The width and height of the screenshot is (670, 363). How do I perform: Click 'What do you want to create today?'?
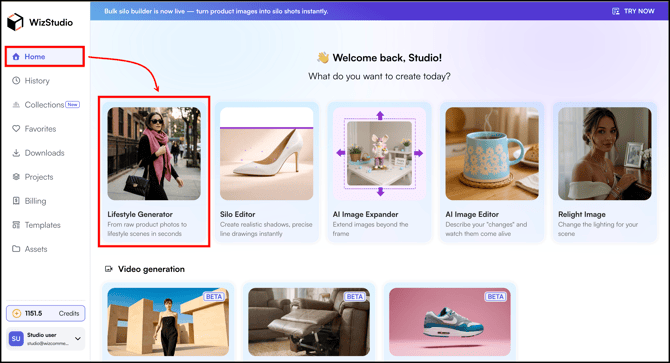[379, 76]
